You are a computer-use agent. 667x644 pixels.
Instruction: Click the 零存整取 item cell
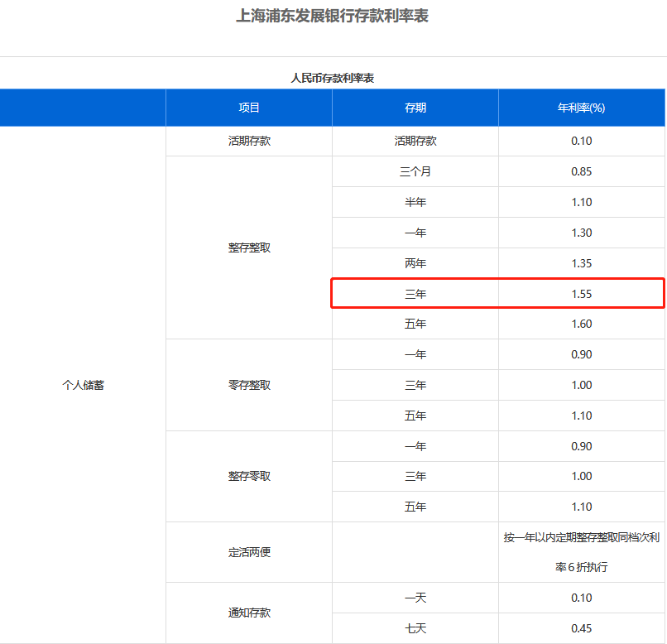coord(249,385)
